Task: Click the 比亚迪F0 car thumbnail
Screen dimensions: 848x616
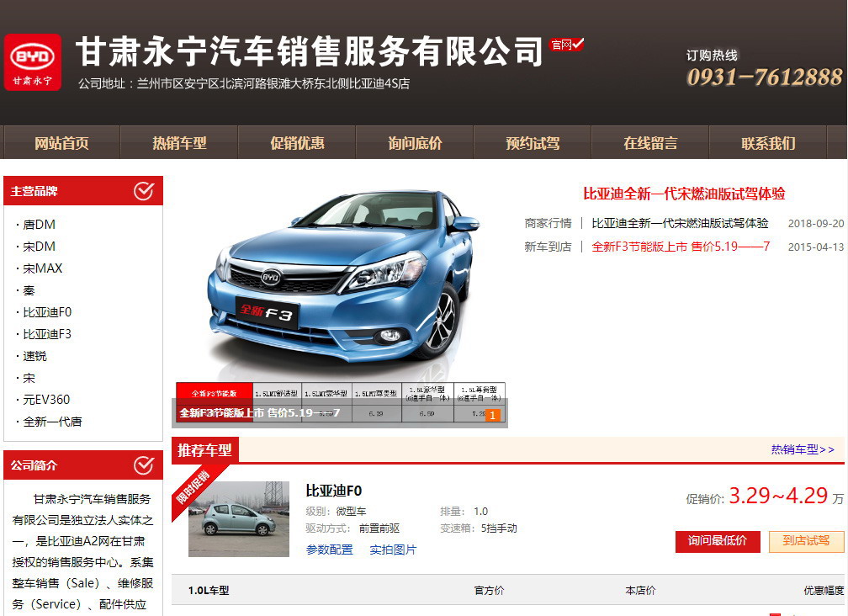Action: point(239,519)
